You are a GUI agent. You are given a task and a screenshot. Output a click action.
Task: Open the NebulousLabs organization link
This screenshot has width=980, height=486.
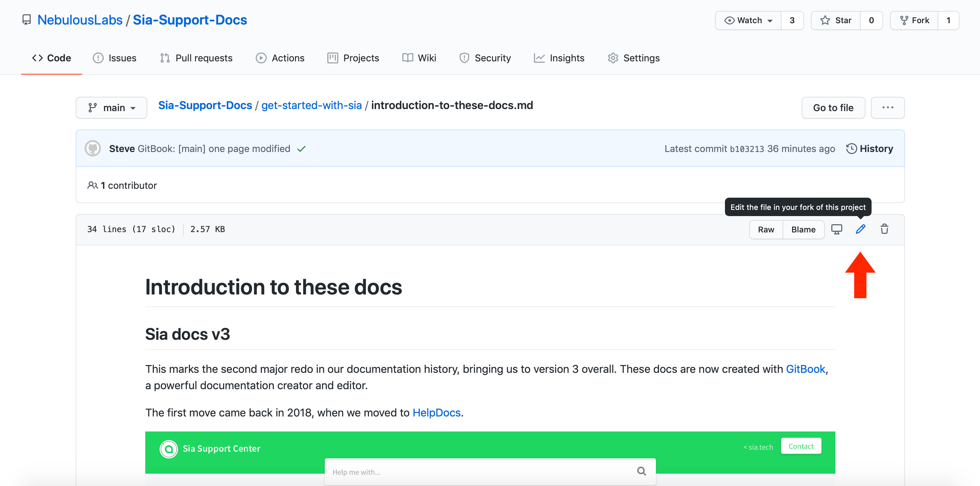pyautogui.click(x=80, y=20)
